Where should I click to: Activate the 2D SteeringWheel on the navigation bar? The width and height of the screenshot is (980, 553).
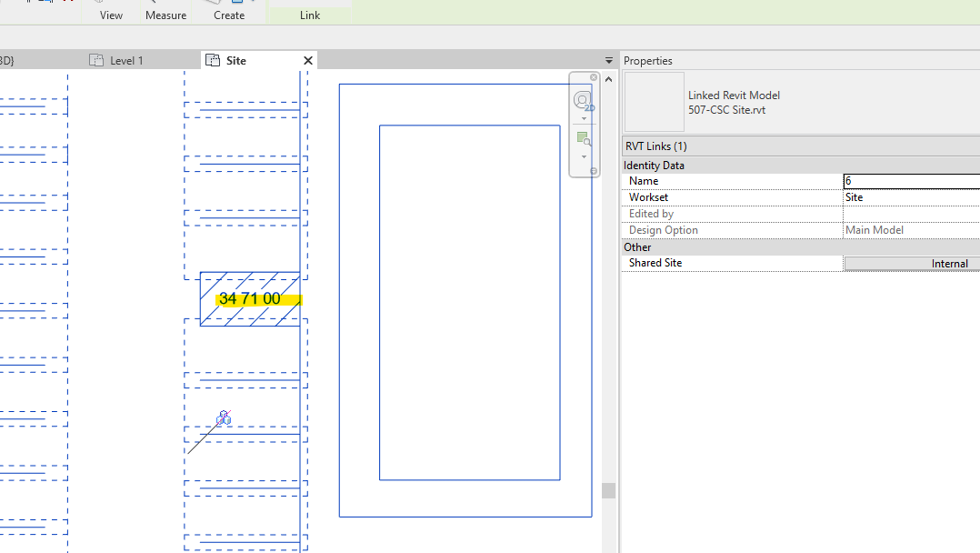point(582,100)
